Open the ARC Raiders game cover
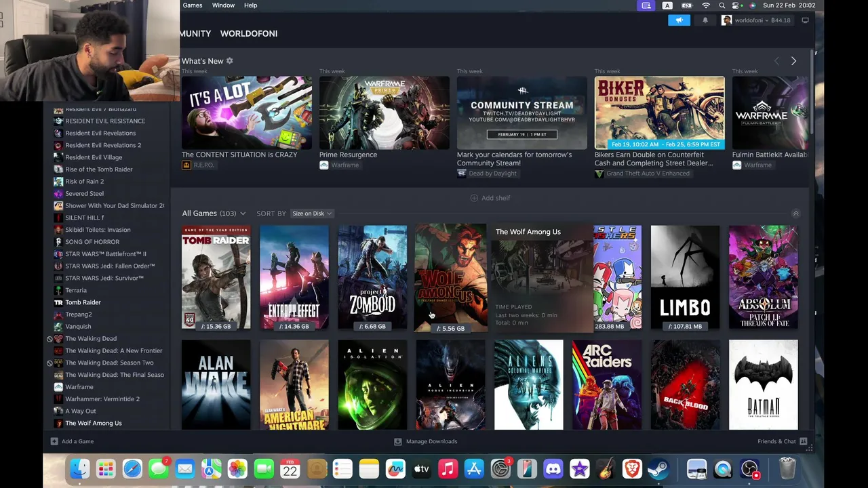Image resolution: width=868 pixels, height=488 pixels. tap(607, 385)
